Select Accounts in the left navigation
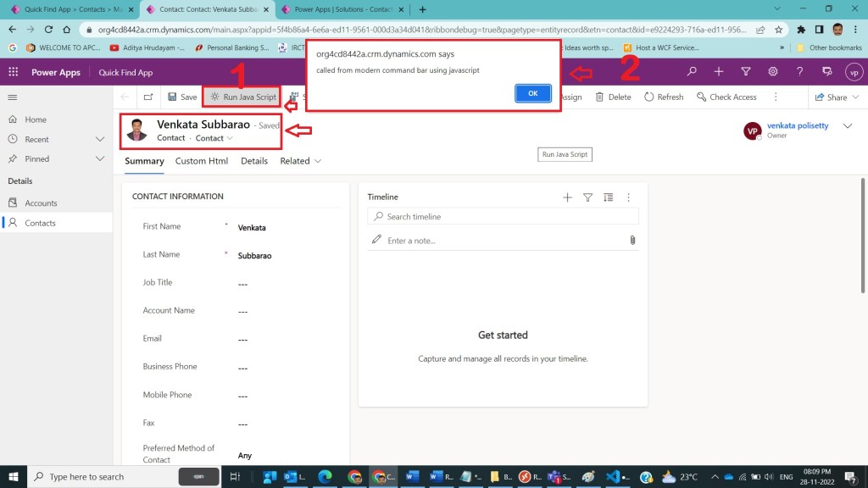868x488 pixels. point(41,203)
